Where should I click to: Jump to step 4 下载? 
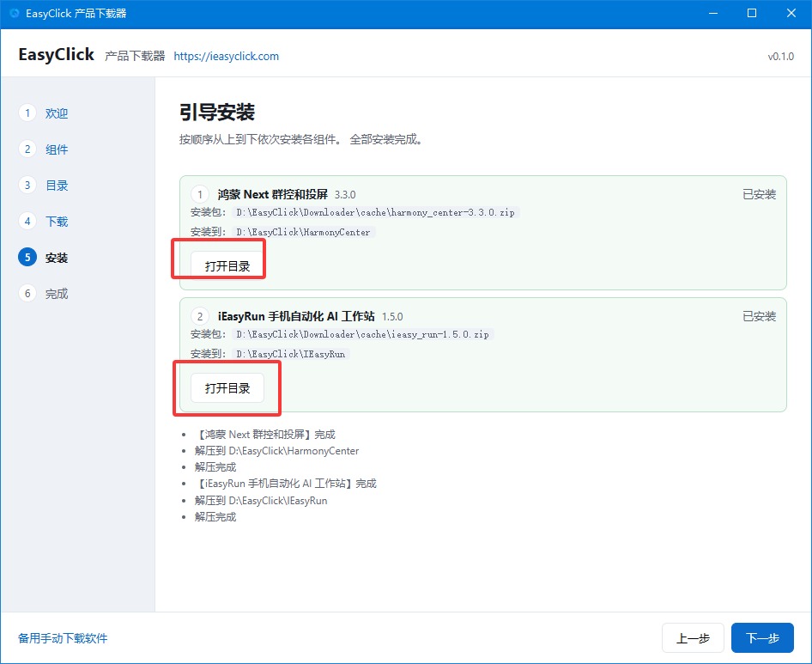(x=44, y=222)
